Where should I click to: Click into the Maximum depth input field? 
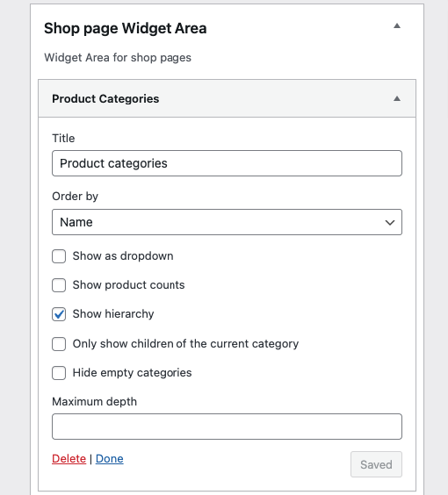(227, 427)
